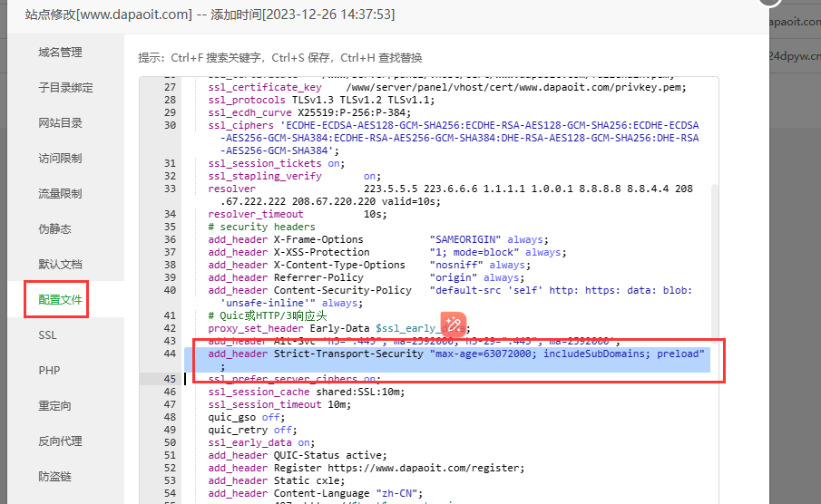Click the 'Static cxle' header line
Image resolution: width=821 pixels, height=504 pixels.
277,480
